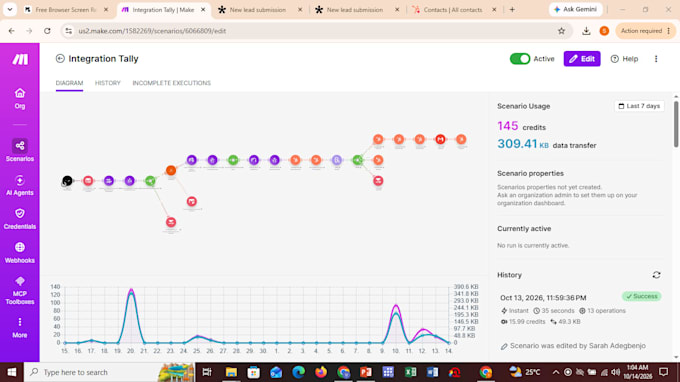Screen dimensions: 680x382
Task: Open Firefox from the taskbar
Action: (321, 372)
